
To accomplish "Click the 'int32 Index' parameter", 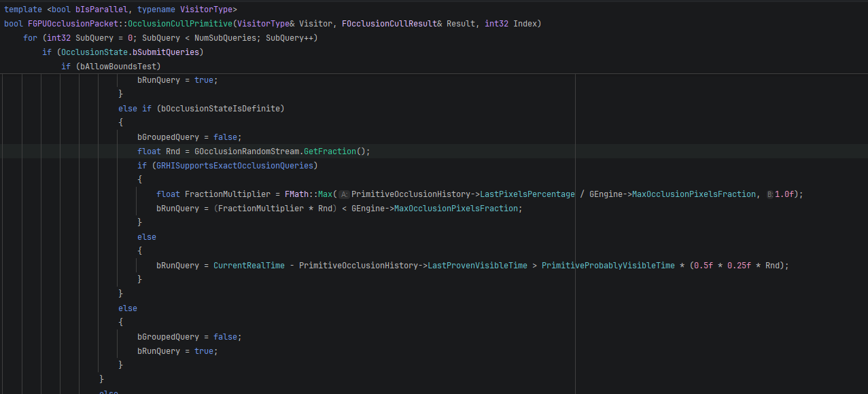I will coord(510,24).
